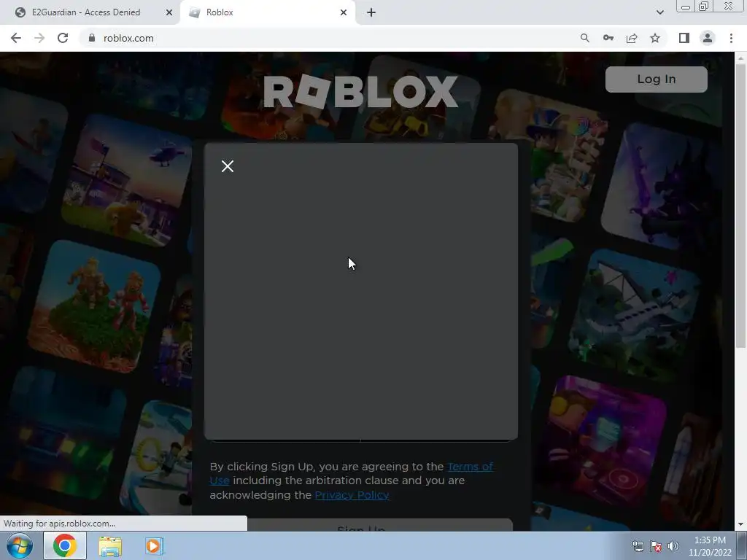View site info via the lock icon
Screen dimensions: 747x560
pos(92,38)
